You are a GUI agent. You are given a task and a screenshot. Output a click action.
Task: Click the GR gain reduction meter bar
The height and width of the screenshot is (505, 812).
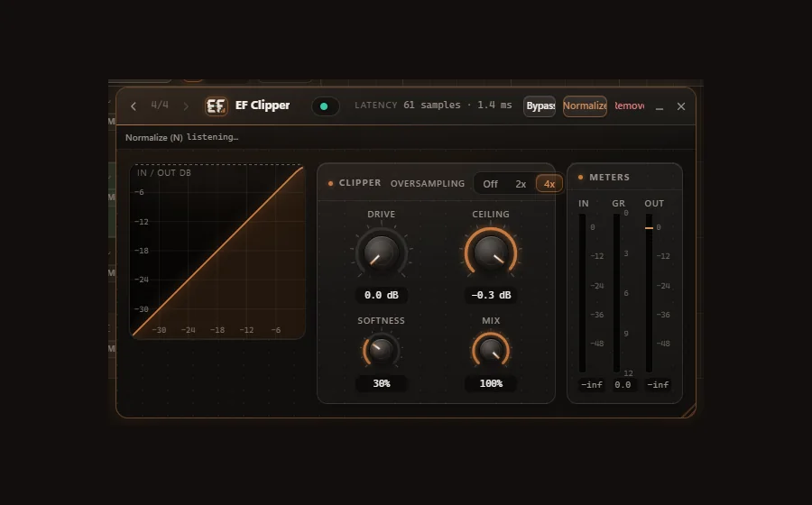click(617, 293)
